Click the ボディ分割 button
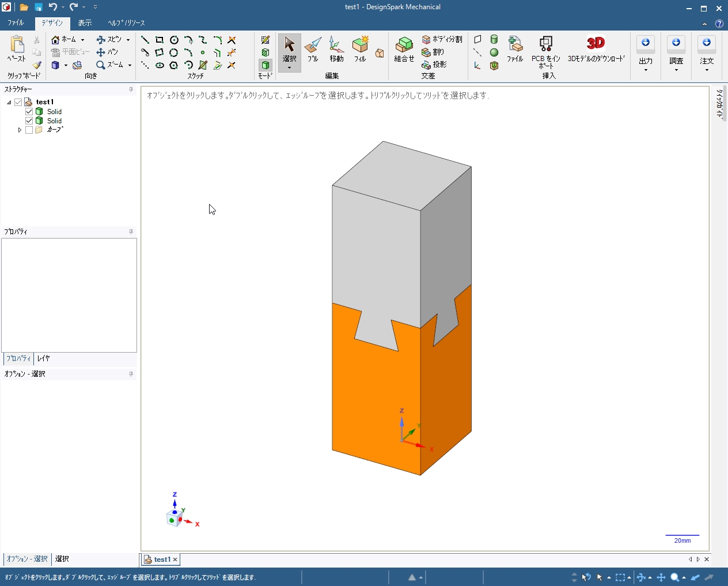This screenshot has height=586, width=728. click(442, 39)
